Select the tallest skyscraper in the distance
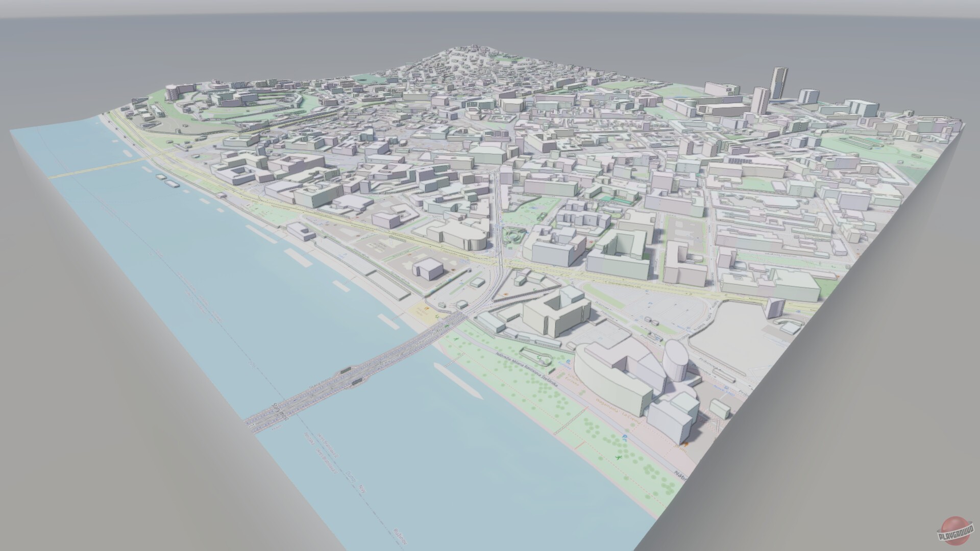Screen dimensions: 980x551 pos(779,82)
